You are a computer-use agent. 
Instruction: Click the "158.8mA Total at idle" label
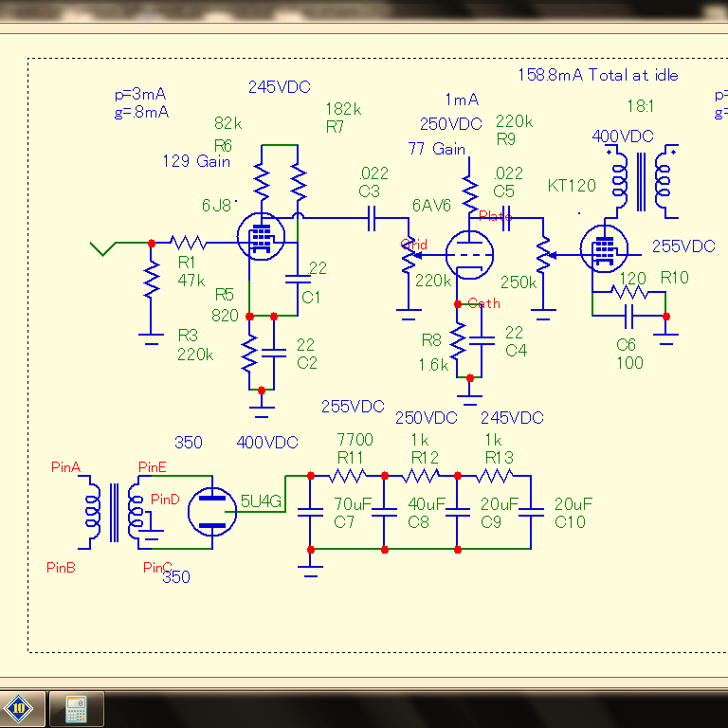point(598,75)
